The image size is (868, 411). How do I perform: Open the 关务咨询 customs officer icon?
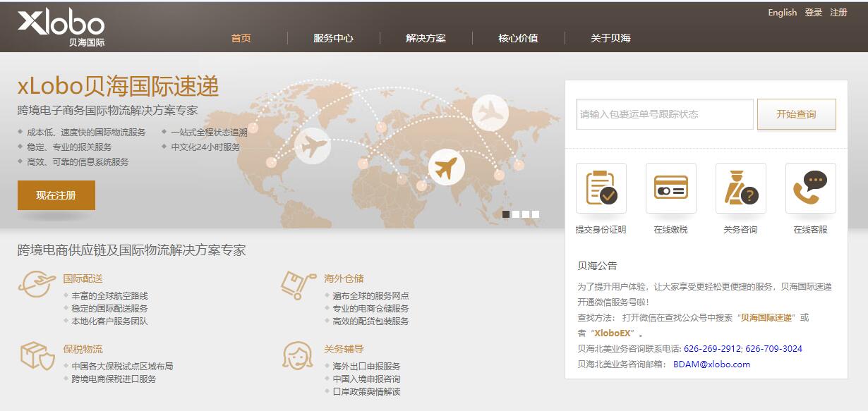740,188
